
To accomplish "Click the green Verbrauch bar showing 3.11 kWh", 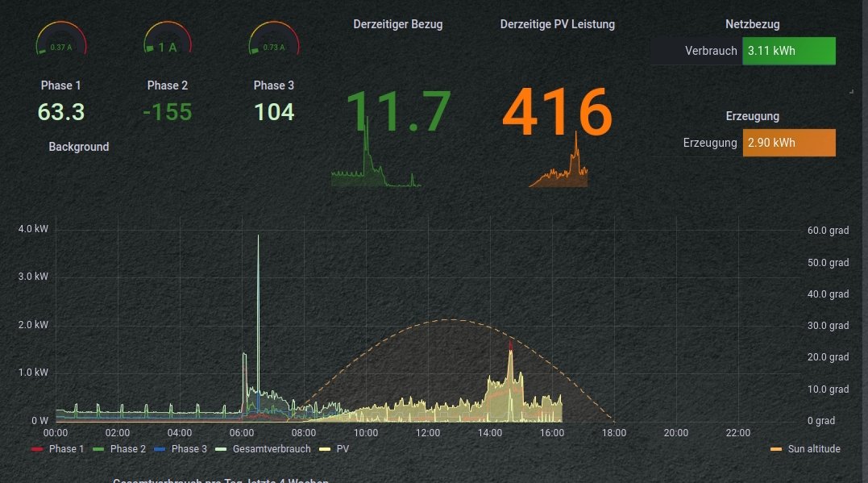I will 788,51.
